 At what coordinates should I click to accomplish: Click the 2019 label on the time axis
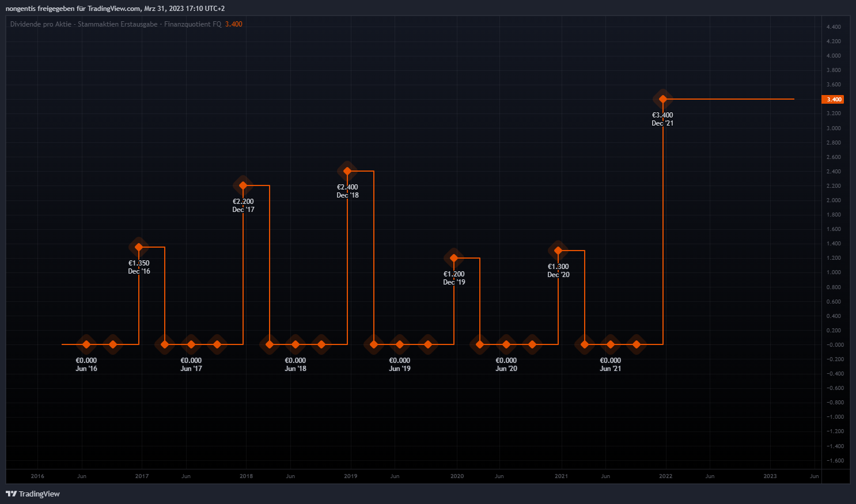pos(350,476)
